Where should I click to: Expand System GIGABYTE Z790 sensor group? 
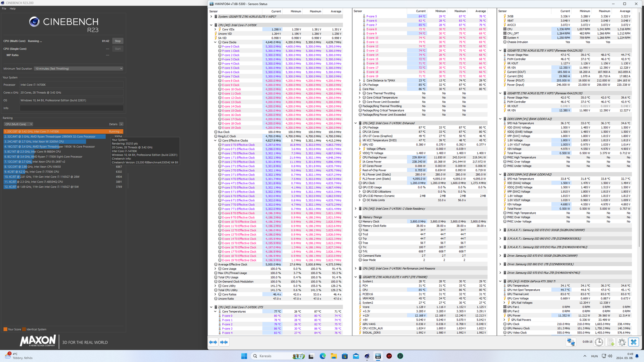(211, 16)
